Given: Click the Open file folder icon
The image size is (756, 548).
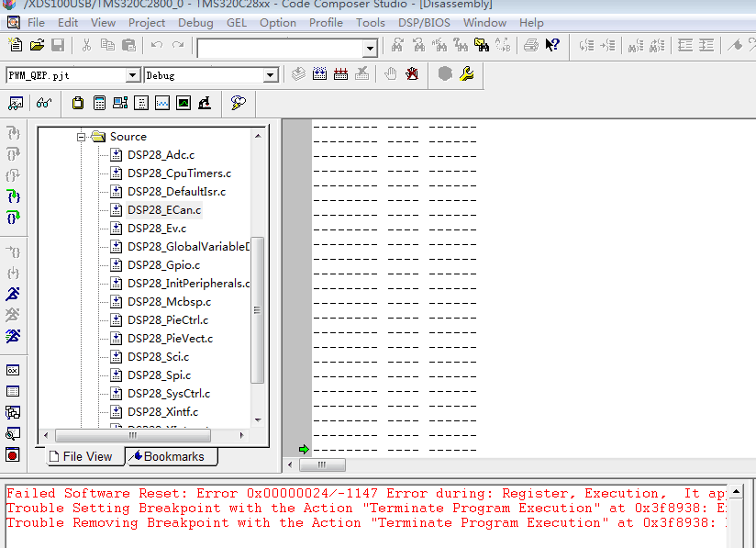Looking at the screenshot, I should [37, 45].
